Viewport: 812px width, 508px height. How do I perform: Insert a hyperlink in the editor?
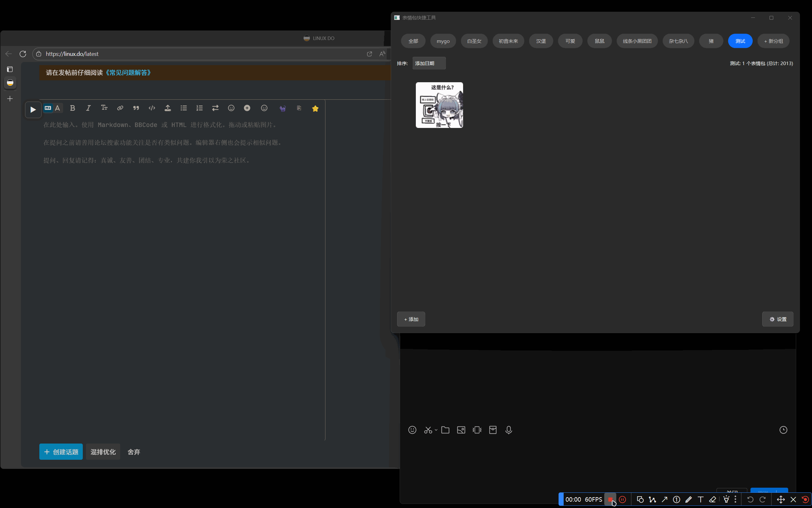click(120, 108)
